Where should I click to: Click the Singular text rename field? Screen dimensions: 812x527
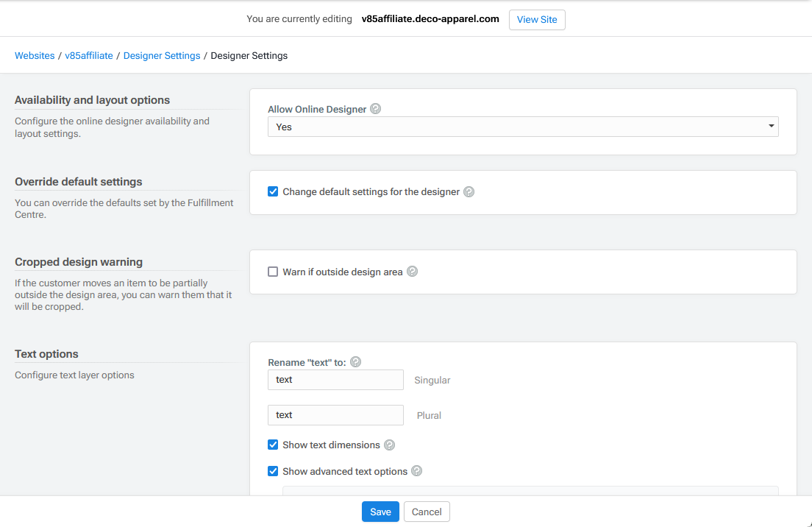point(335,380)
